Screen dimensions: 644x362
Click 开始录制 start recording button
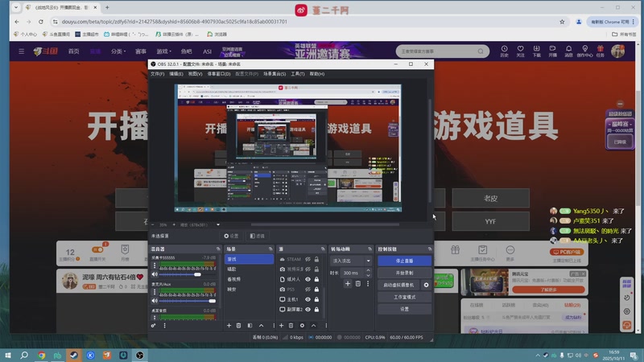(405, 273)
